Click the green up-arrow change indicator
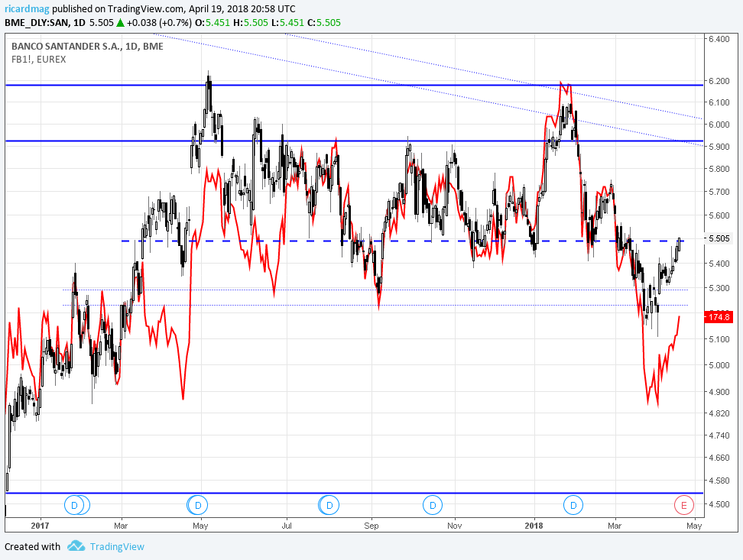743x560 pixels. 120,22
